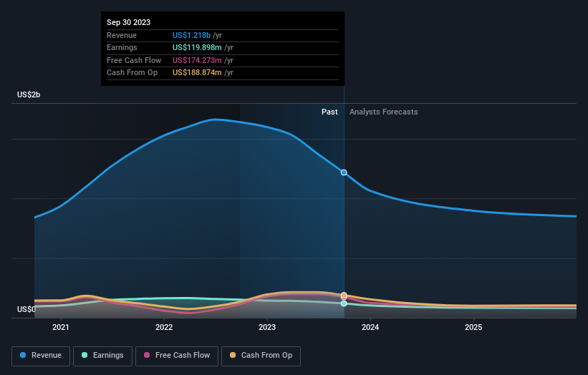This screenshot has height=375, width=588.
Task: Click the 2025 x-axis label
Action: pyautogui.click(x=473, y=327)
